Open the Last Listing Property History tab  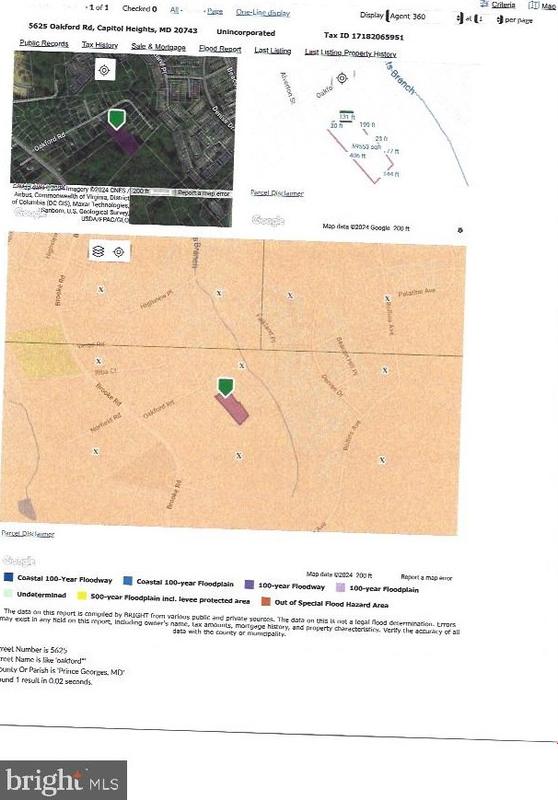pyautogui.click(x=350, y=53)
